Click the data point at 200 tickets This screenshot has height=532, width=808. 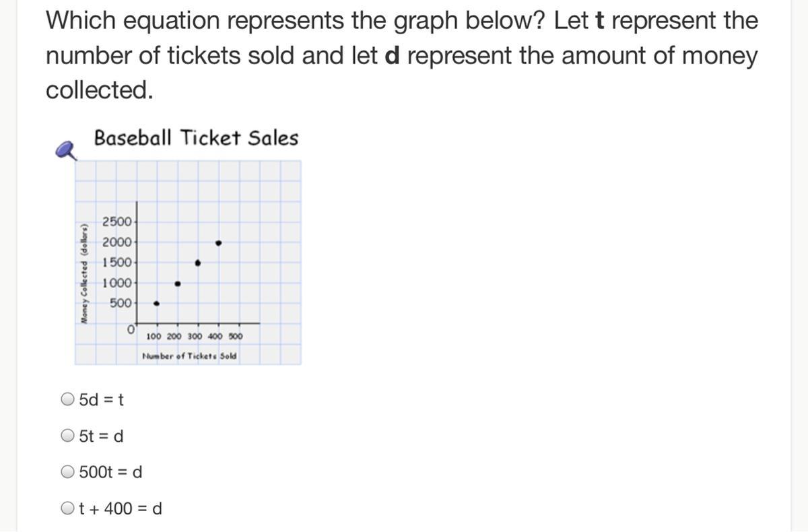(x=178, y=284)
